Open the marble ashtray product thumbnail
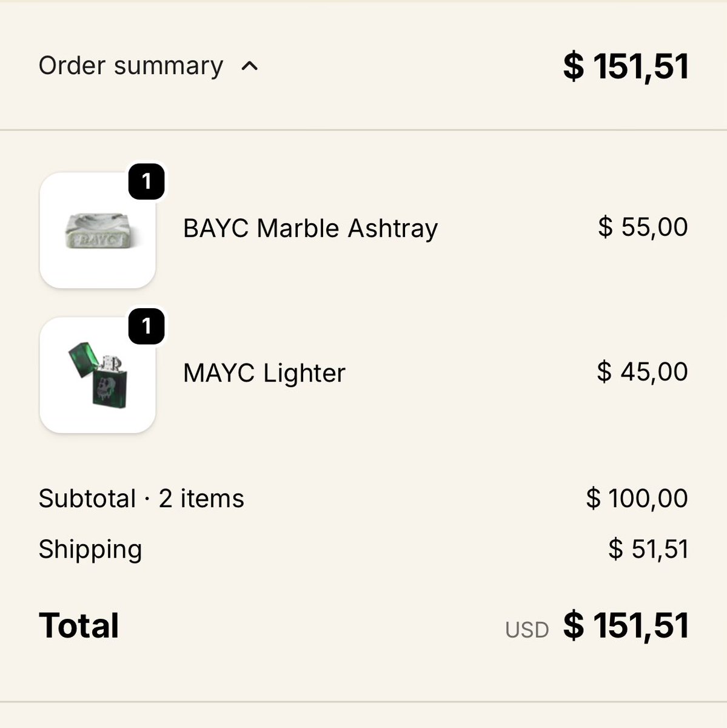The image size is (727, 728). point(98,231)
